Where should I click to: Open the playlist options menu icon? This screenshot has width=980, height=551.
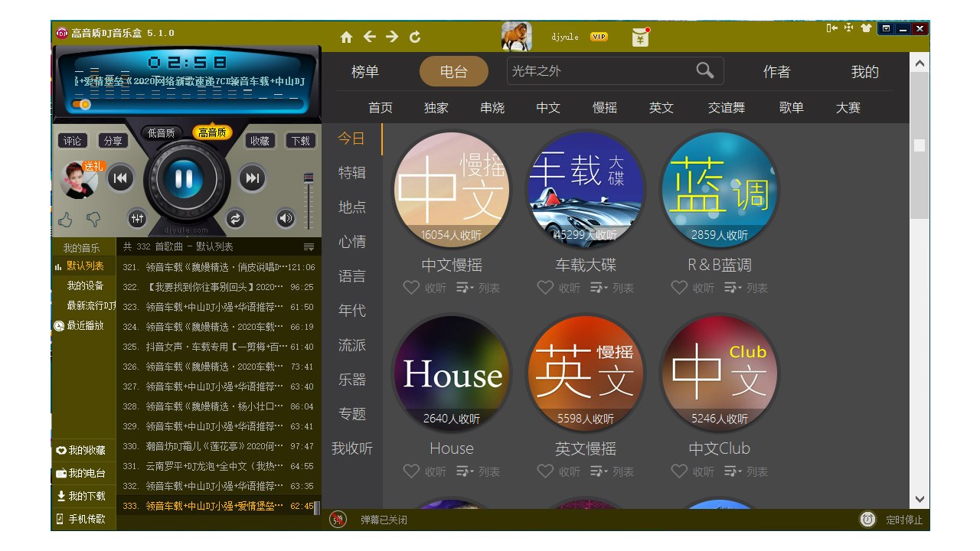click(309, 247)
